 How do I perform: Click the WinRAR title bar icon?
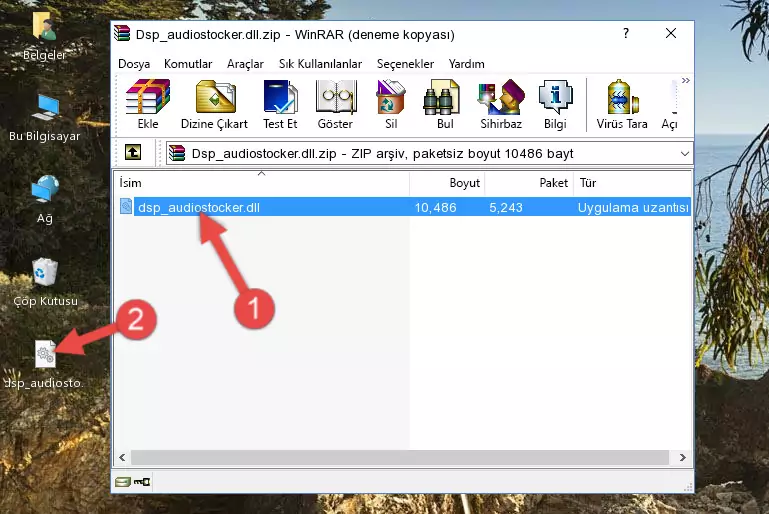click(x=122, y=34)
